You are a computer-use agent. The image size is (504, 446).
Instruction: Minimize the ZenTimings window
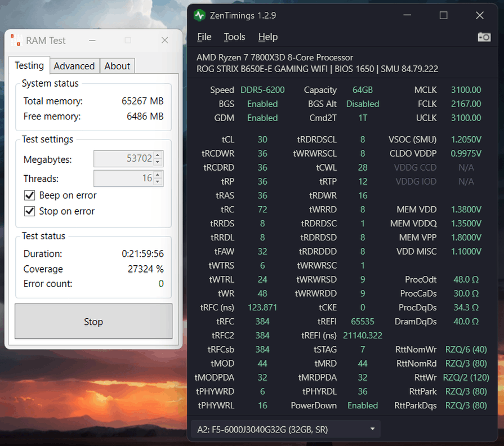(x=407, y=15)
